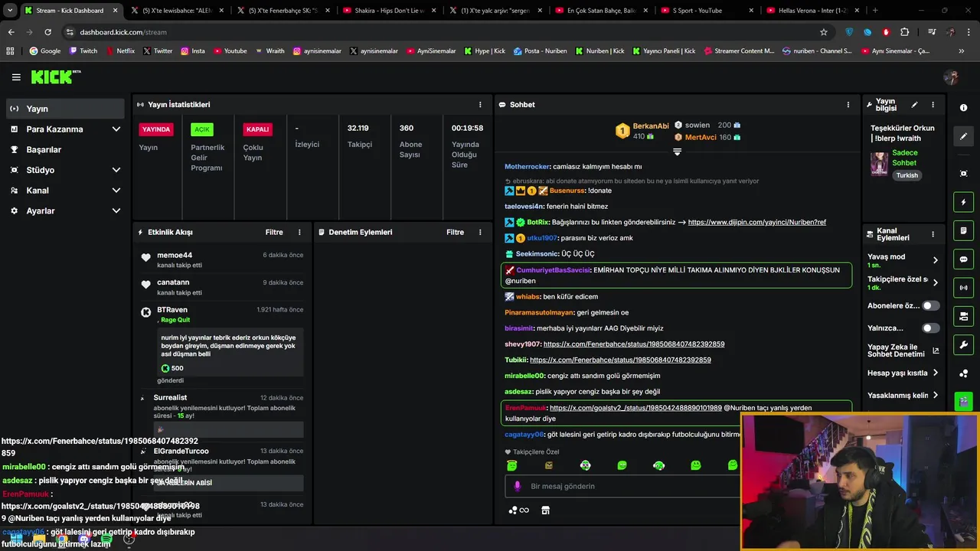Click the Turkish language tag

(x=907, y=175)
